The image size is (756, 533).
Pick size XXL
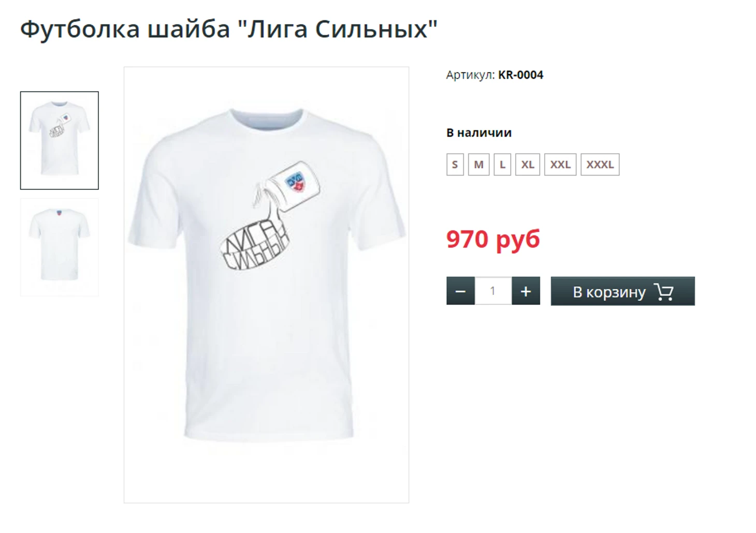click(x=560, y=165)
